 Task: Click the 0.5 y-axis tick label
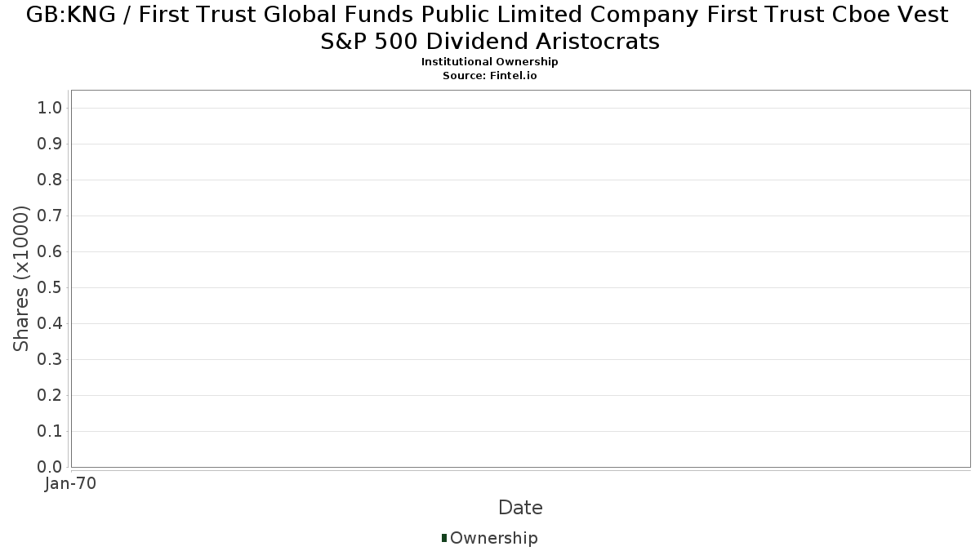coord(50,288)
